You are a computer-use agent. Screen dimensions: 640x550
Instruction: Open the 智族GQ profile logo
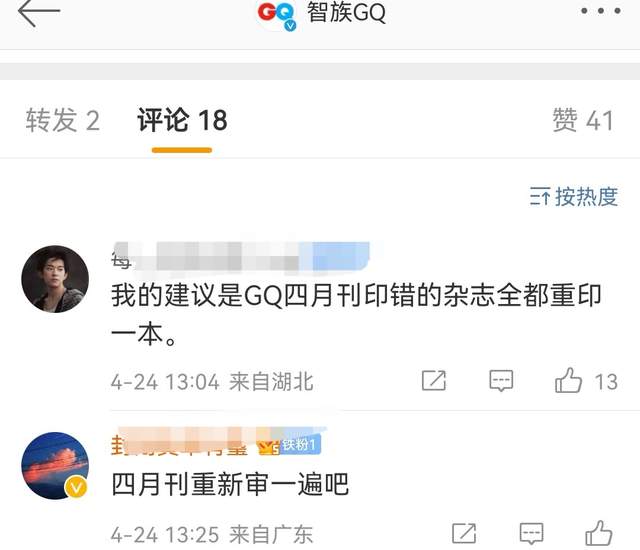click(276, 14)
